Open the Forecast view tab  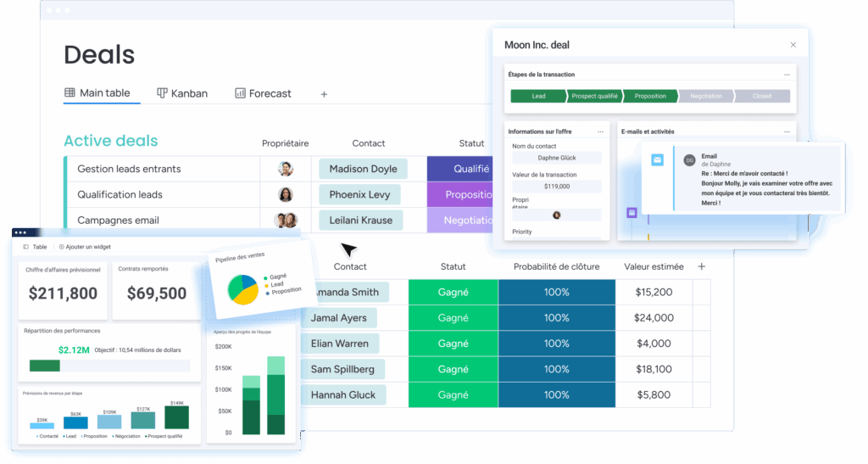tap(263, 93)
